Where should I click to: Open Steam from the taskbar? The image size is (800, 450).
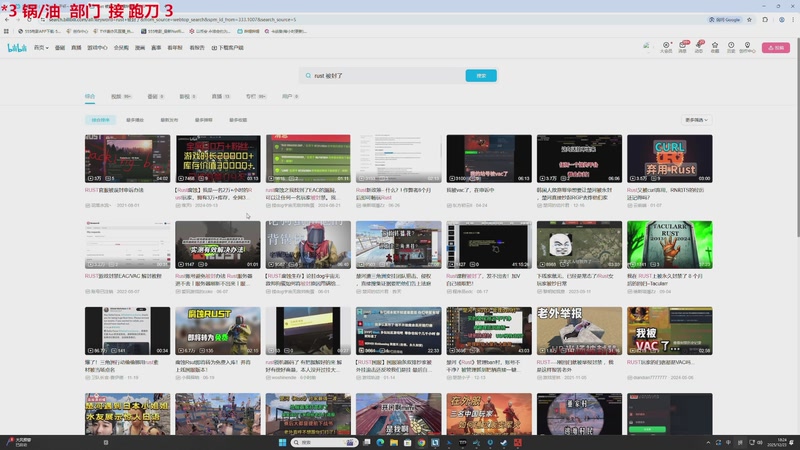coord(504,442)
